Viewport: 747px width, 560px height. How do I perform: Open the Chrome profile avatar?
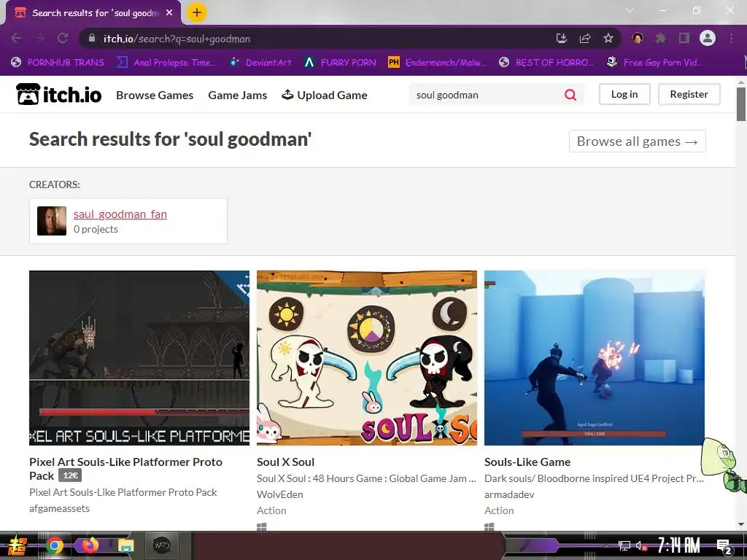point(708,38)
